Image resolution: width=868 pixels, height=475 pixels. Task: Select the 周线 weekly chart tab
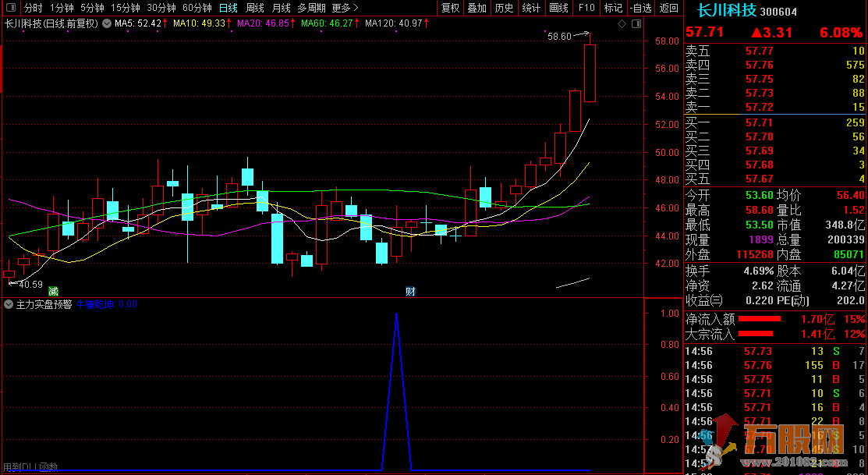pos(255,8)
